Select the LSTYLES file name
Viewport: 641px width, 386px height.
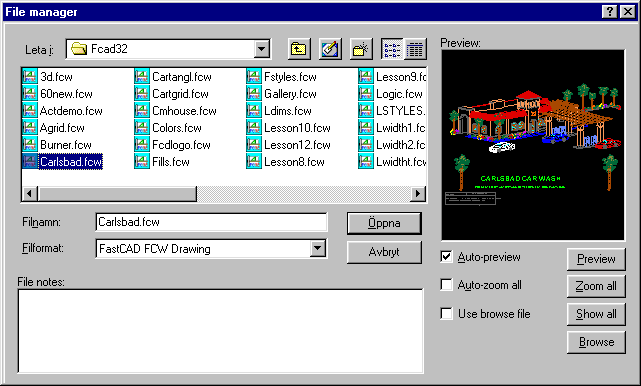click(401, 111)
